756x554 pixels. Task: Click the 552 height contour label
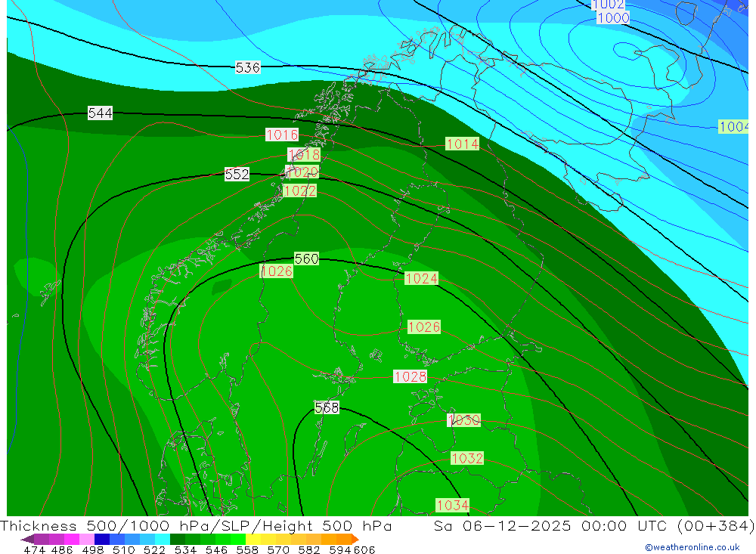[x=237, y=174]
